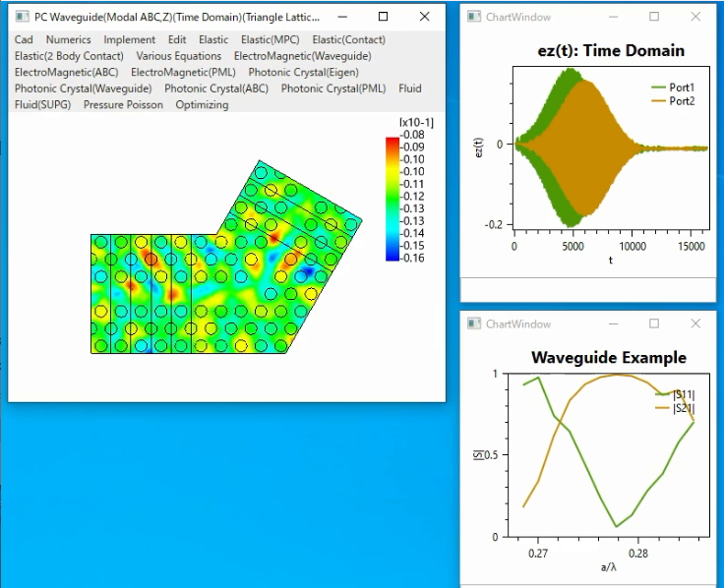The image size is (724, 588).
Task: Click the ez(t) y-axis label
Action: [x=479, y=147]
